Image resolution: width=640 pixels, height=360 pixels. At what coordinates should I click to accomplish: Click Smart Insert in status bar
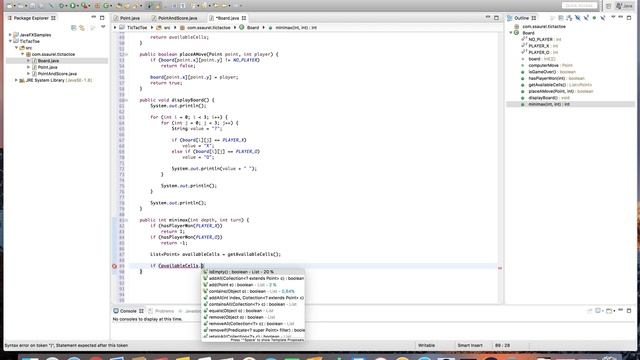click(470, 345)
